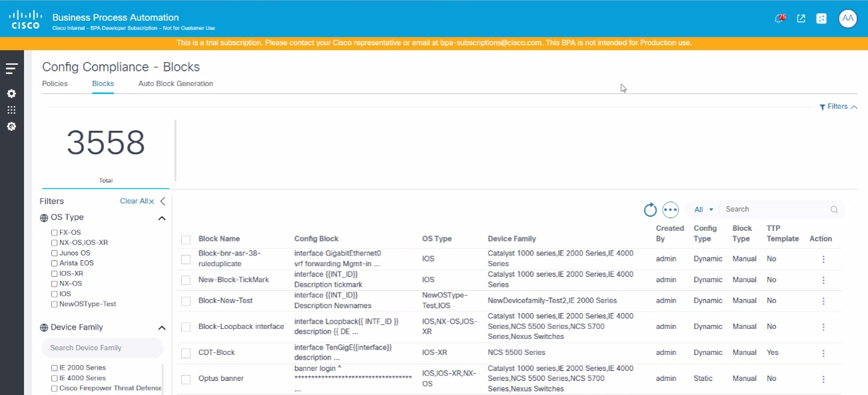Image resolution: width=868 pixels, height=395 pixels.
Task: Click the Yes TTP Template value for CDT-Block
Action: (x=773, y=352)
